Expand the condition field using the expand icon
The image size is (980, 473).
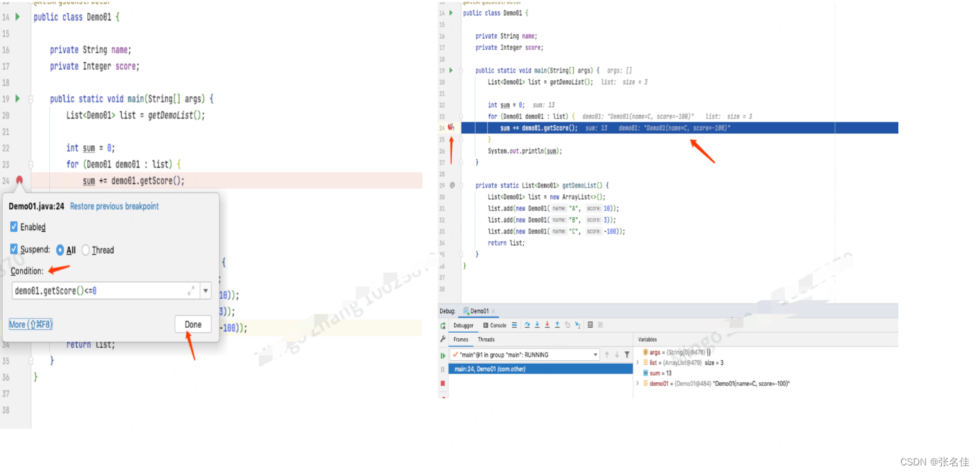[x=190, y=291]
